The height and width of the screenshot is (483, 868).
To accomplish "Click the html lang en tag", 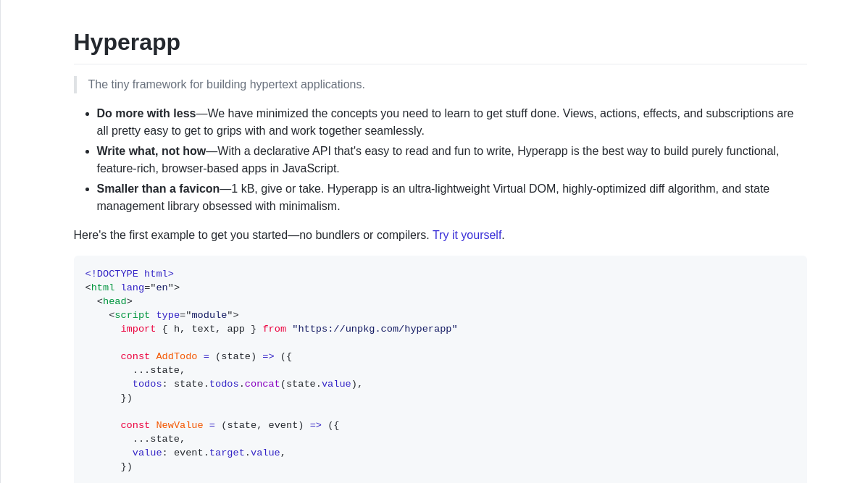I will pos(130,287).
